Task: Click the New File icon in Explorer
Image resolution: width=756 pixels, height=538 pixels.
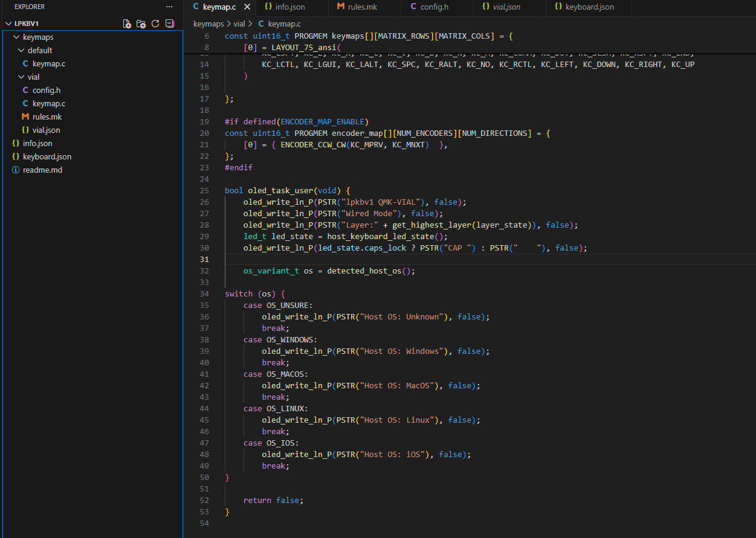Action: point(127,24)
